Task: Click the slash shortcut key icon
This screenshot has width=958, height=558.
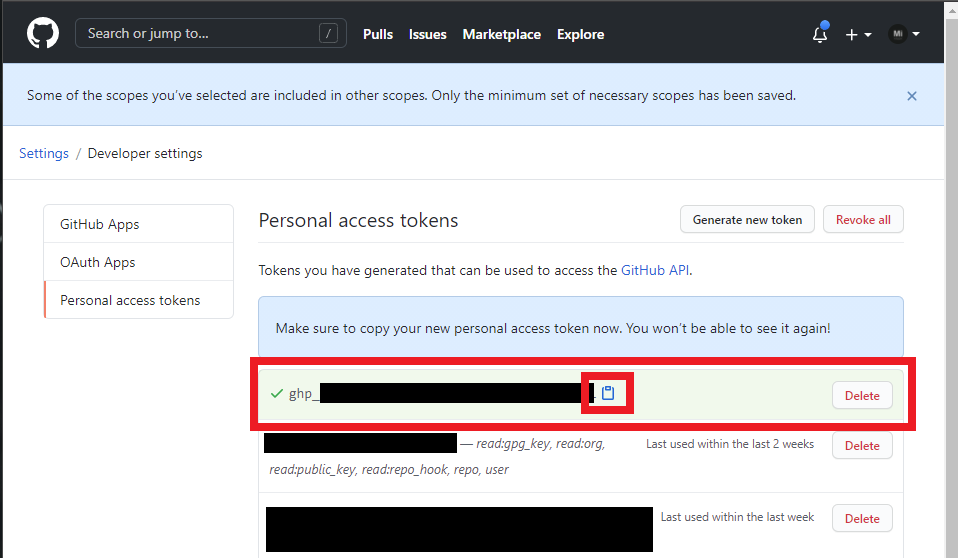Action: (328, 34)
